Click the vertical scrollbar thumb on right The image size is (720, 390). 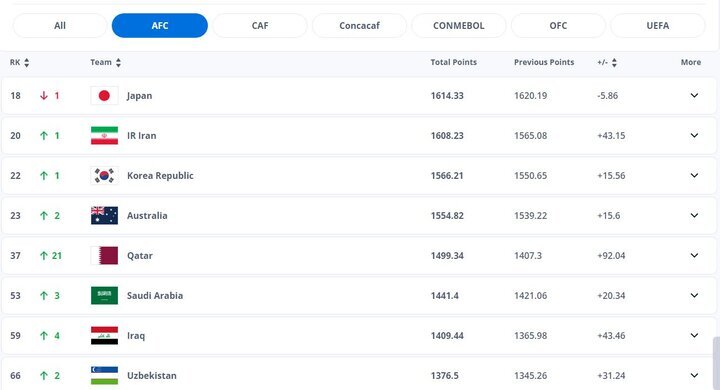point(716,363)
